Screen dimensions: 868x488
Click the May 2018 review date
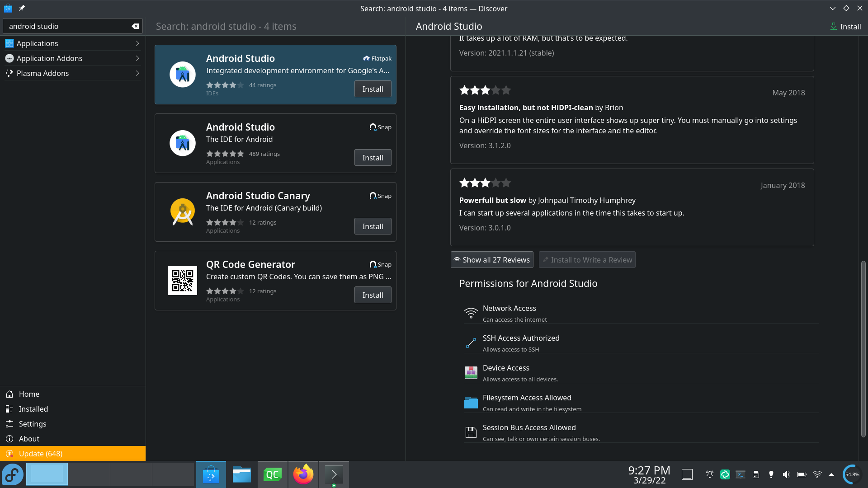pos(788,93)
